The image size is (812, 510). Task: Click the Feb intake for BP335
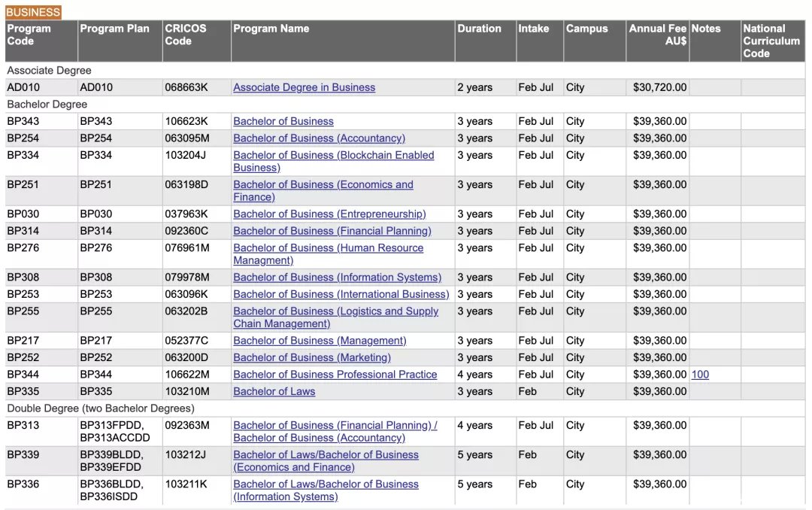pos(527,392)
